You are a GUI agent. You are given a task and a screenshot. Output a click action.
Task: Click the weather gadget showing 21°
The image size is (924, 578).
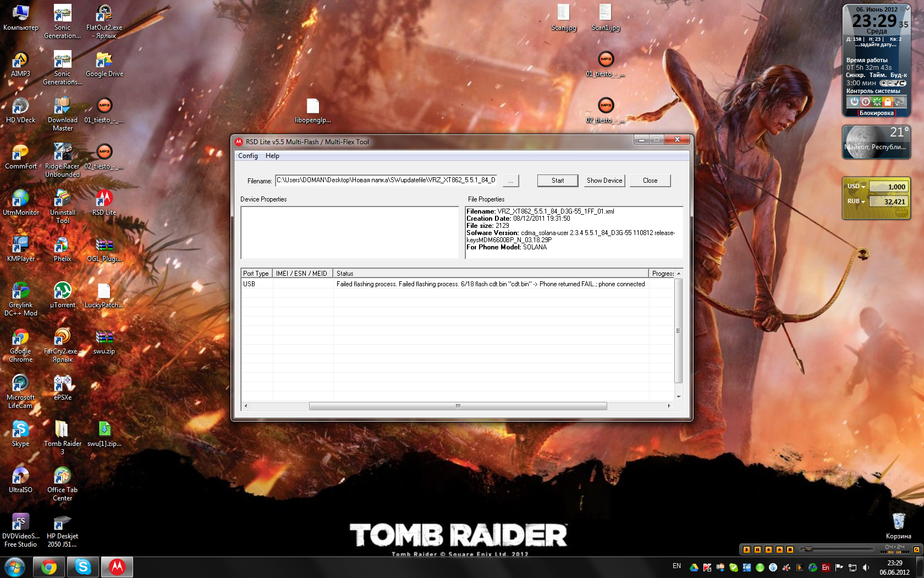coord(876,142)
